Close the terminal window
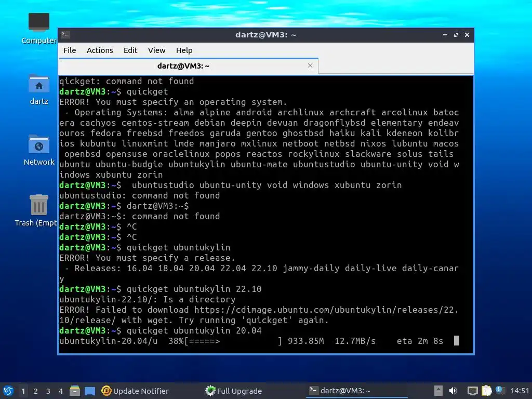The height and width of the screenshot is (399, 532). point(467,35)
